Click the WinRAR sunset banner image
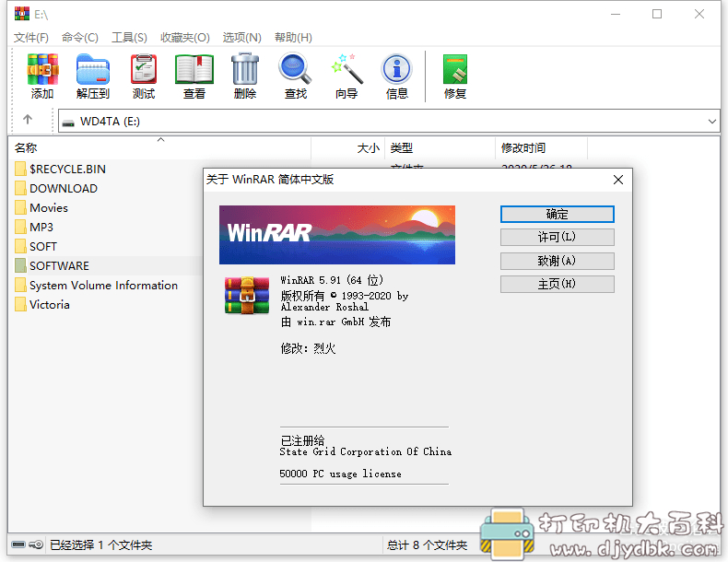The height and width of the screenshot is (562, 728). point(337,235)
